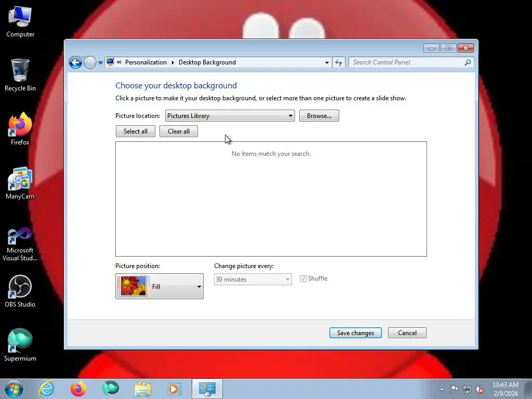Viewport: 532px width, 399px height.
Task: Open the taskbar clock showing 10:43 AM
Action: tap(506, 389)
